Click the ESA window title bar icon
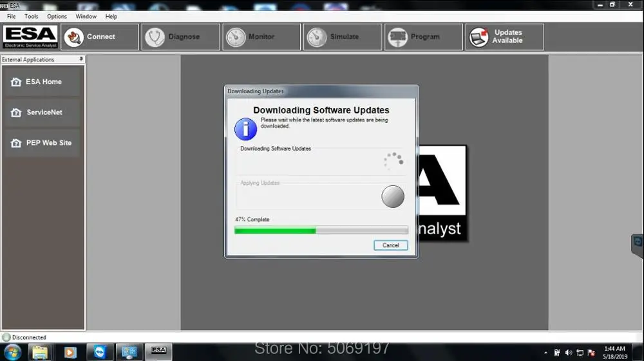 point(4,6)
